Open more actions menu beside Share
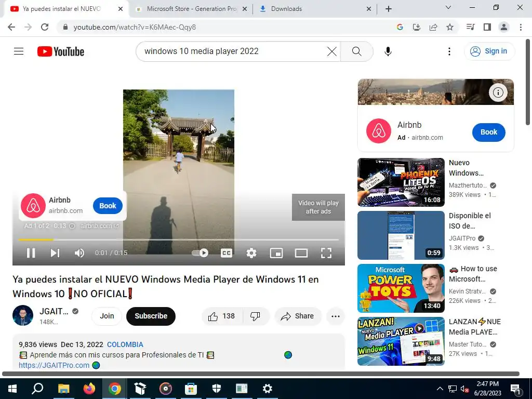 click(x=336, y=316)
